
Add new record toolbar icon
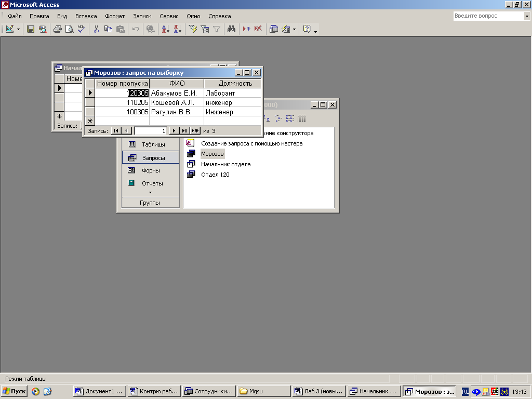click(x=246, y=29)
